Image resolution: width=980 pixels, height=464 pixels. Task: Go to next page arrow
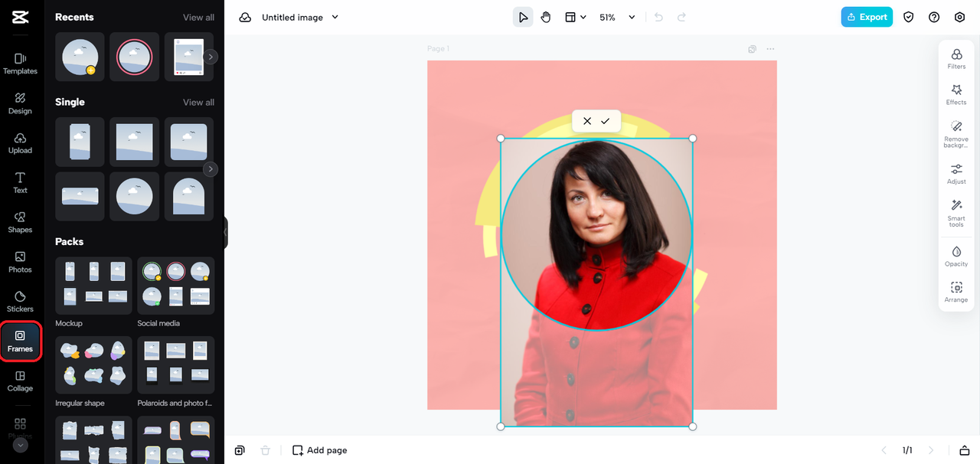pos(931,450)
